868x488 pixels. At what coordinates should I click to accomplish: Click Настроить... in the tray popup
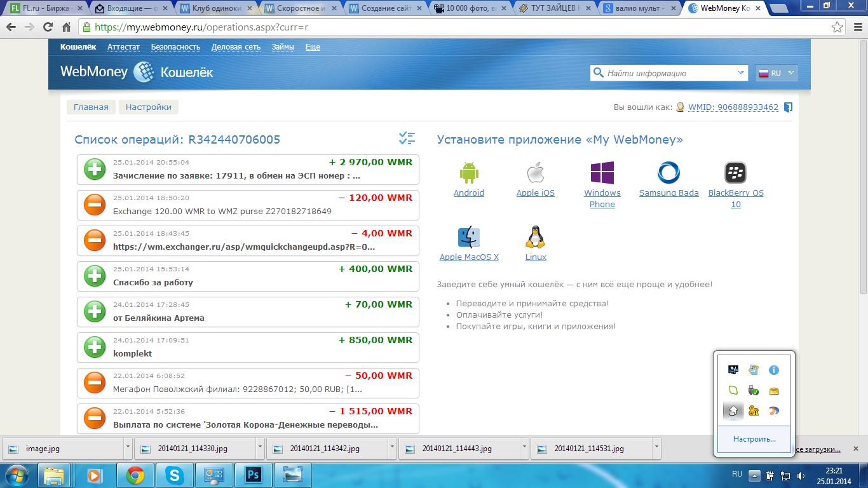[754, 439]
